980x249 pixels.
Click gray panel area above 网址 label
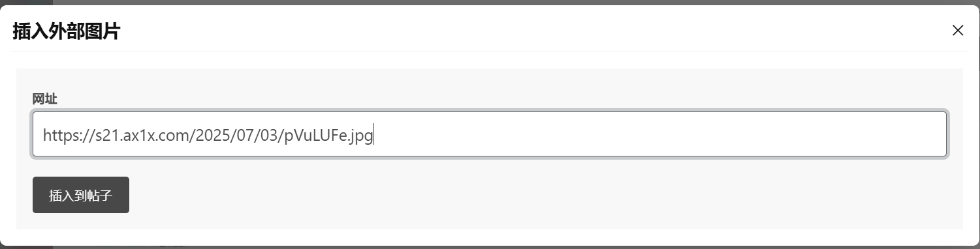point(490,80)
